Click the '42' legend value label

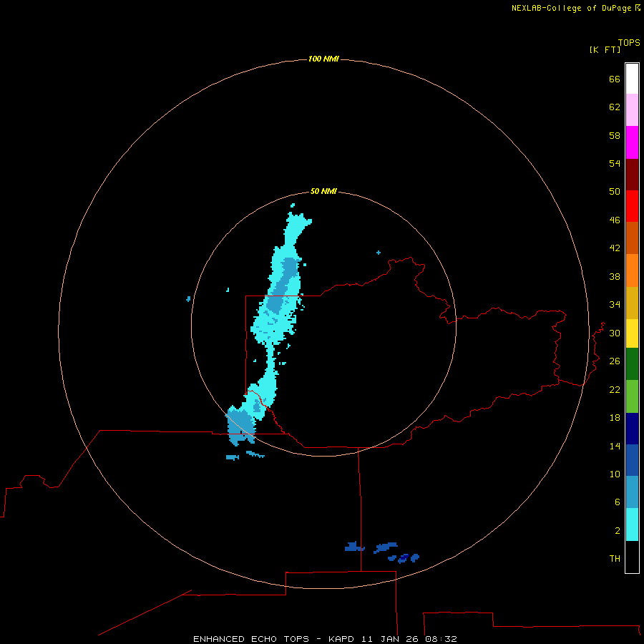(615, 248)
